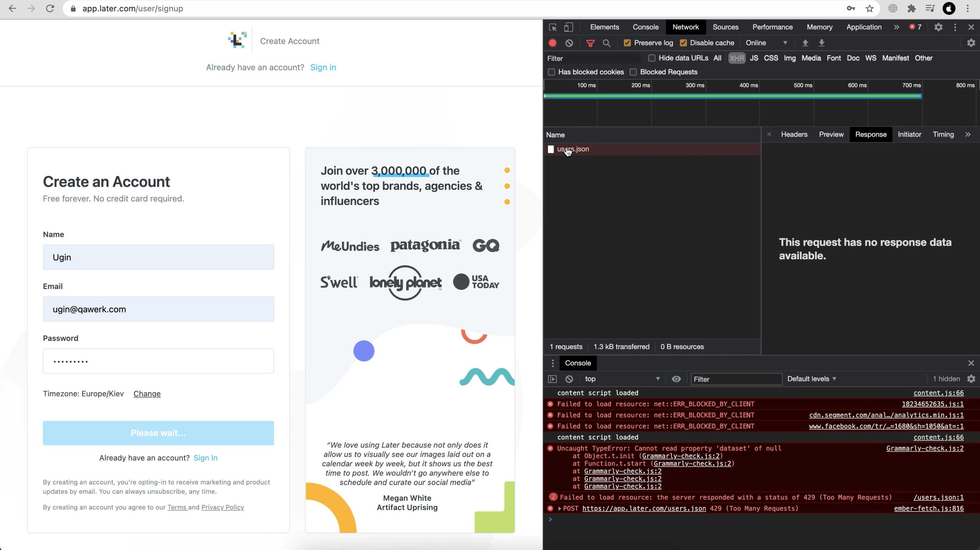The width and height of the screenshot is (980, 550).
Task: Import HAR file upload icon
Action: pyautogui.click(x=805, y=43)
